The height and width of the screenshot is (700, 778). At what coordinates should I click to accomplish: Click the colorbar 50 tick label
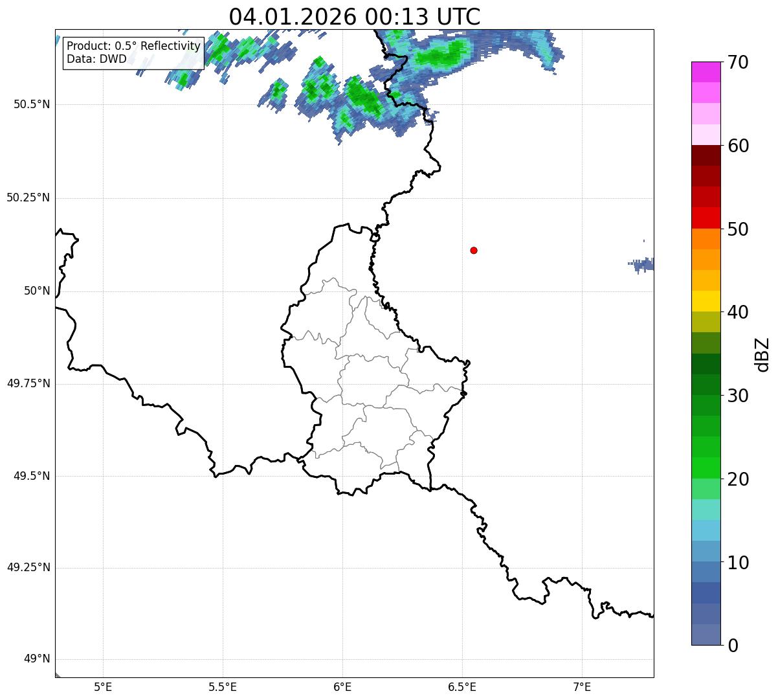738,229
